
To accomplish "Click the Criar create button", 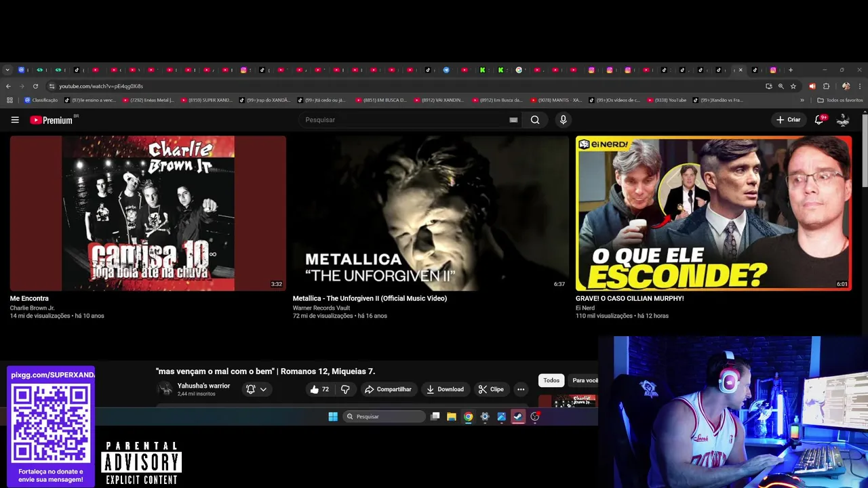I will 789,120.
